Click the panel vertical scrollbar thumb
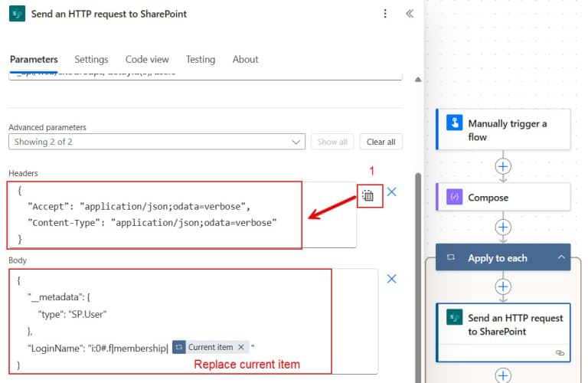The width and height of the screenshot is (588, 383). [418, 277]
